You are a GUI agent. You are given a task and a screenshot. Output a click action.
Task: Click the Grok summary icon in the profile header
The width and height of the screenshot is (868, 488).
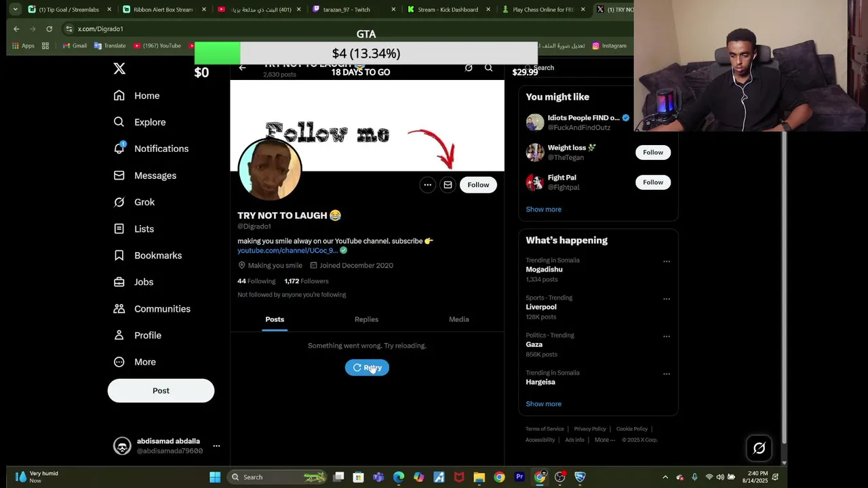pyautogui.click(x=469, y=68)
